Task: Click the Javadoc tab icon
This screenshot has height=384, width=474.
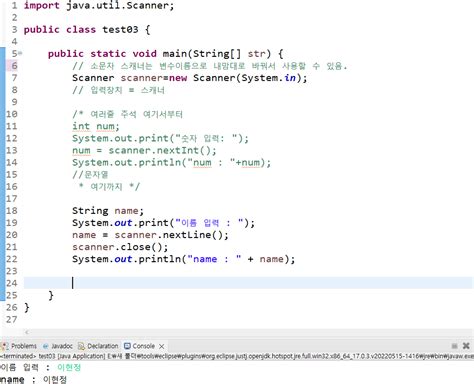Action: pos(46,346)
